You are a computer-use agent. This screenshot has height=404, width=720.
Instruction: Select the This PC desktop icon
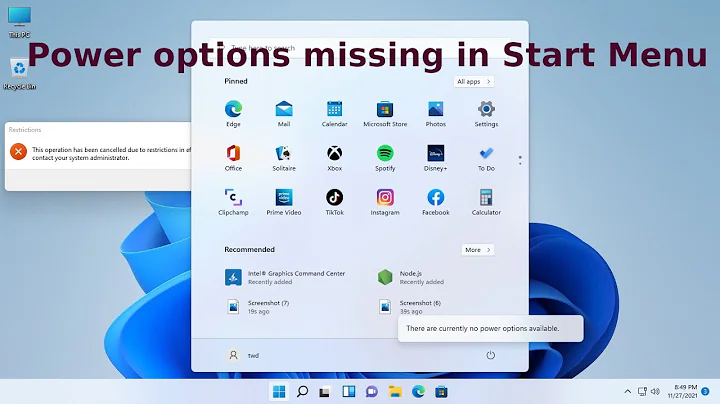[x=19, y=22]
